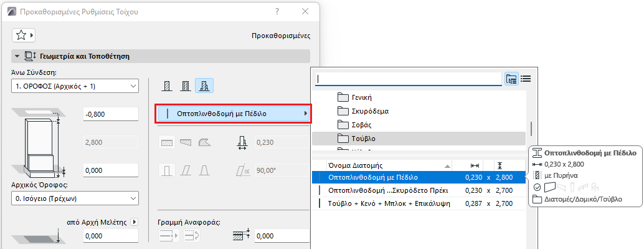644x249 pixels.
Task: Select the composite wall structure icon
Action: [x=186, y=86]
